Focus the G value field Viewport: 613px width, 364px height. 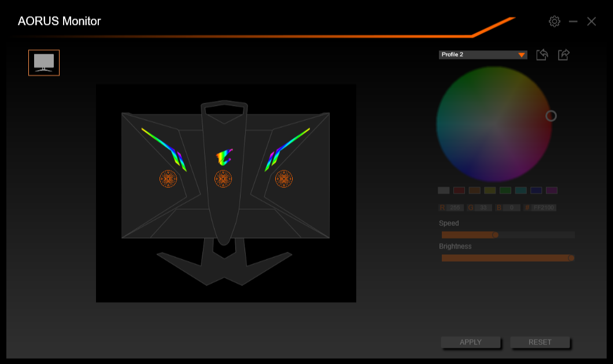pyautogui.click(x=483, y=207)
